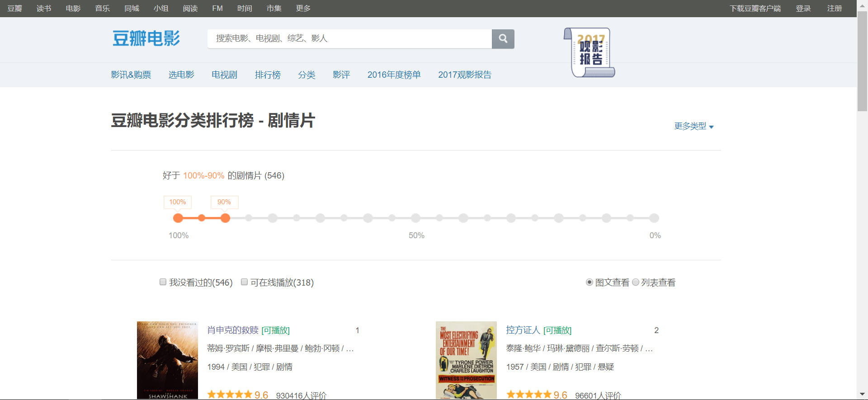Open the 2017 观影报告 scroll banner
The height and width of the screenshot is (400, 868).
pyautogui.click(x=590, y=52)
